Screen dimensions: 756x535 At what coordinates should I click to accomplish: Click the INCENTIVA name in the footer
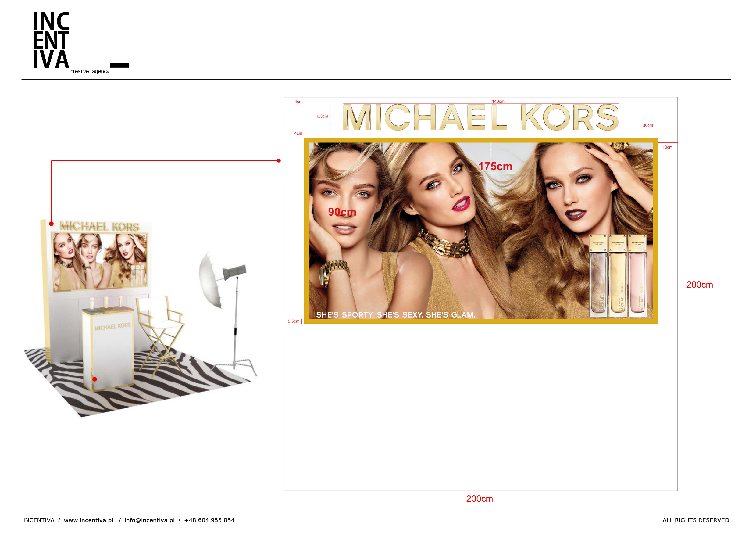(x=39, y=520)
